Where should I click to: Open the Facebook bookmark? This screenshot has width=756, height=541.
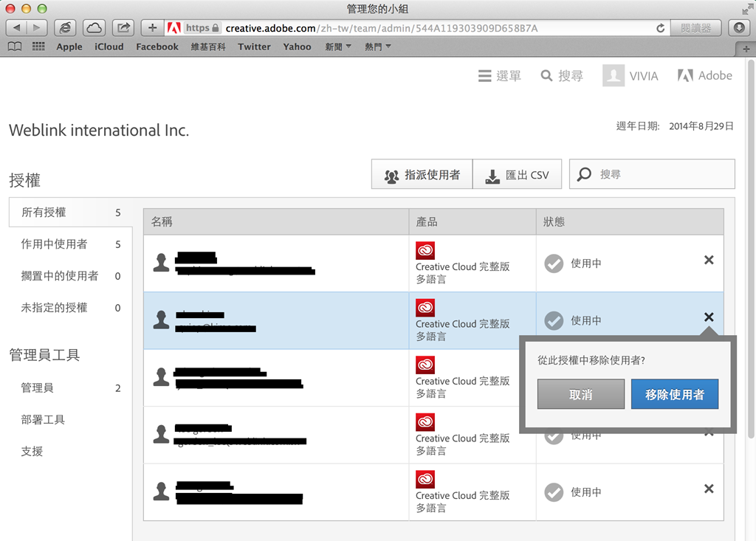pos(157,46)
